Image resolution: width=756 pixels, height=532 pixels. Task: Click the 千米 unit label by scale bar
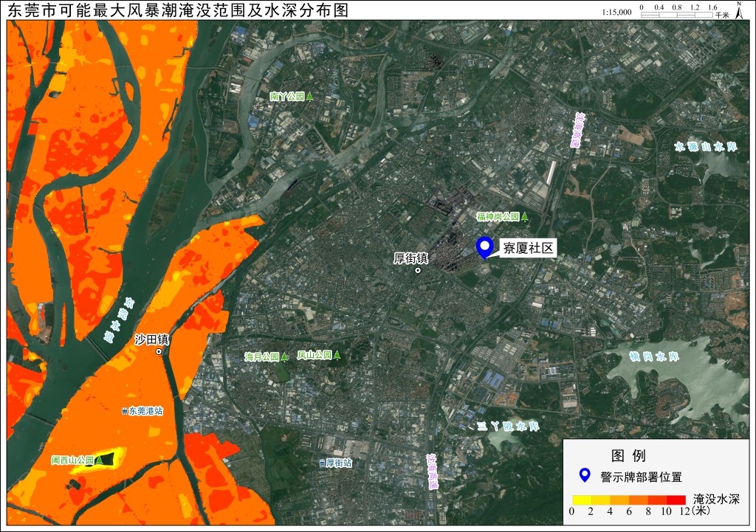(x=722, y=15)
